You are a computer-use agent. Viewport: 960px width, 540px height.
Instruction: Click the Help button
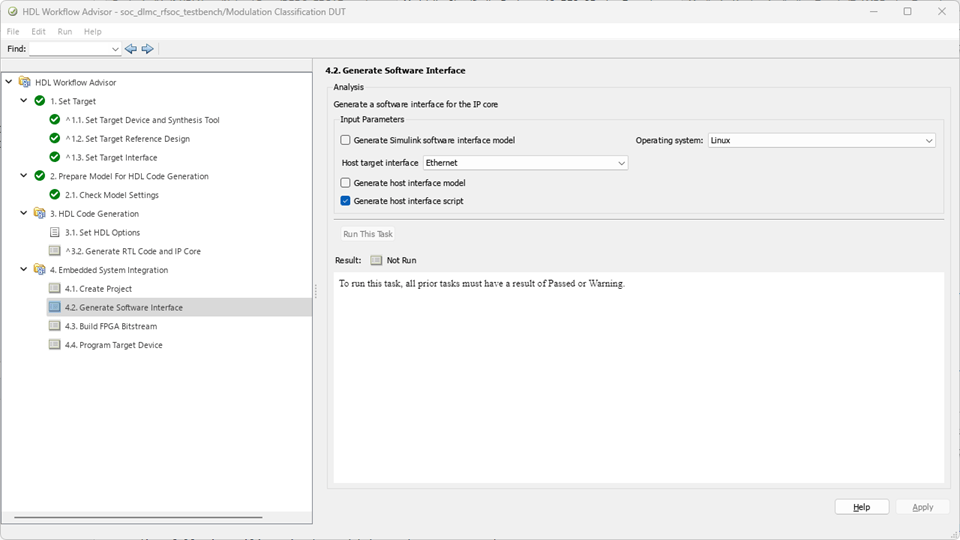861,507
